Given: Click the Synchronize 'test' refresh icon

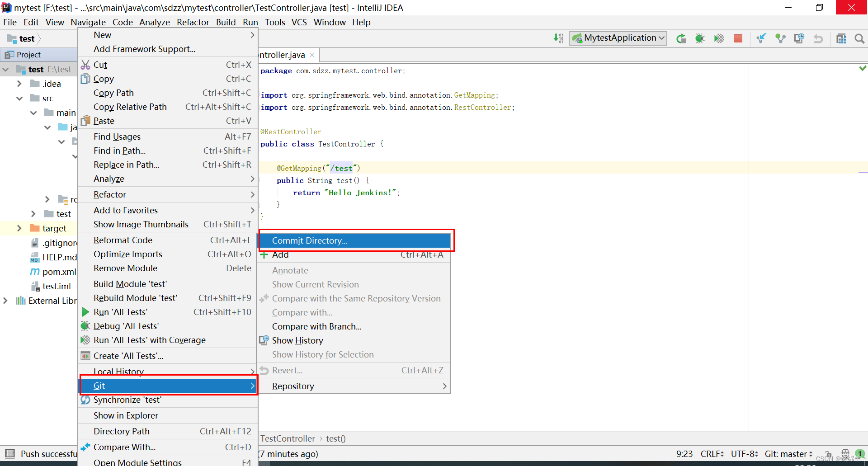Looking at the screenshot, I should pos(85,400).
